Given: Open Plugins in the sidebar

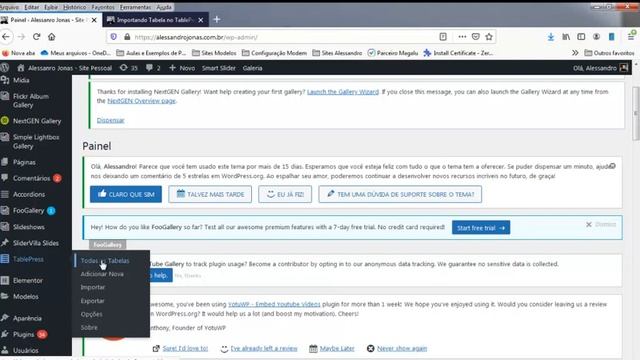Looking at the screenshot, I should (23, 335).
